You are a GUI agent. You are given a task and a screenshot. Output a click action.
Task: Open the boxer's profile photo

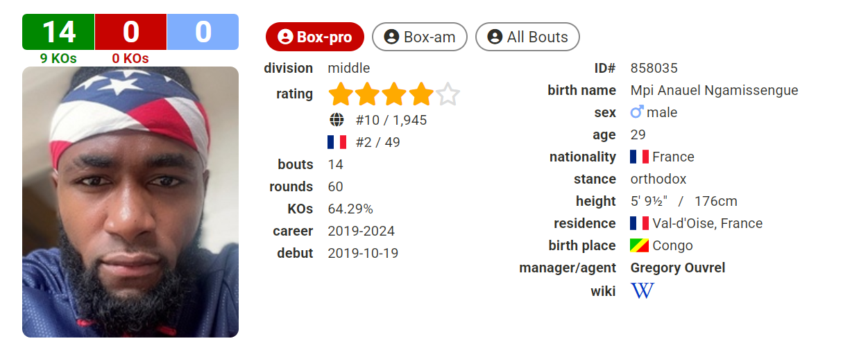coord(130,202)
